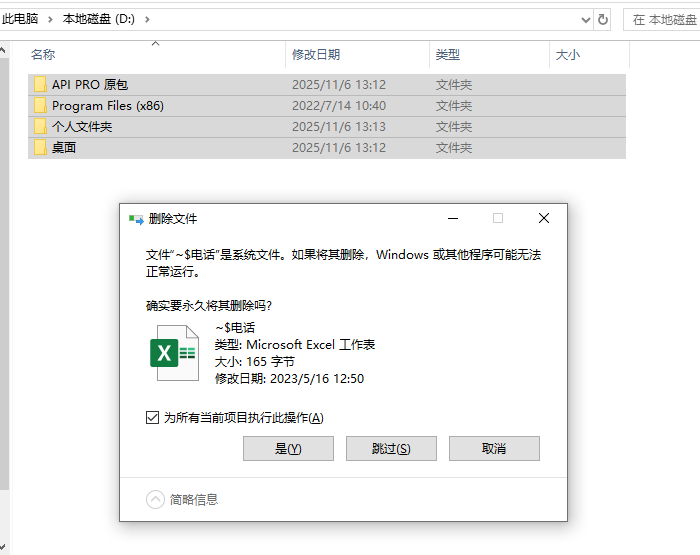Select the API PRO 原包 folder icon
This screenshot has width=700, height=555.
coord(40,85)
